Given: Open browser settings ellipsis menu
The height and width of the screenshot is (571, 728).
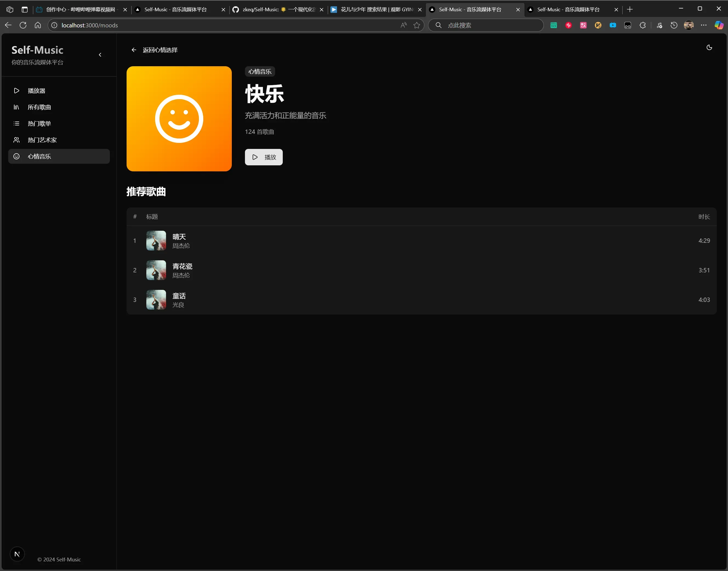Looking at the screenshot, I should click(x=704, y=25).
